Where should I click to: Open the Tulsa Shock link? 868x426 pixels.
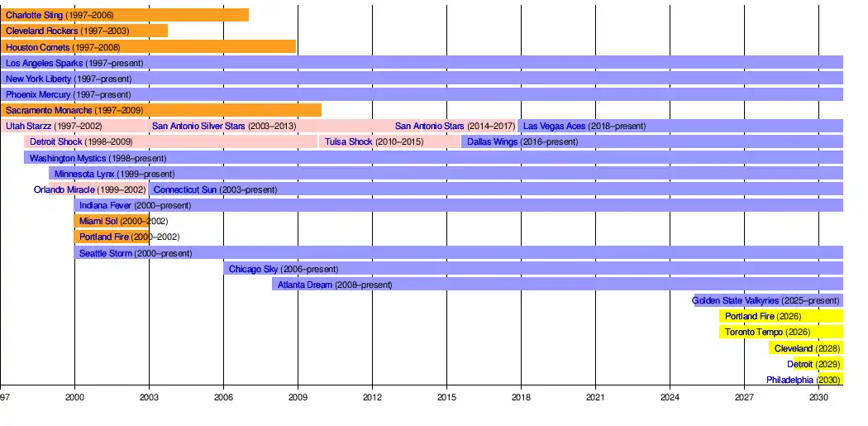[348, 141]
